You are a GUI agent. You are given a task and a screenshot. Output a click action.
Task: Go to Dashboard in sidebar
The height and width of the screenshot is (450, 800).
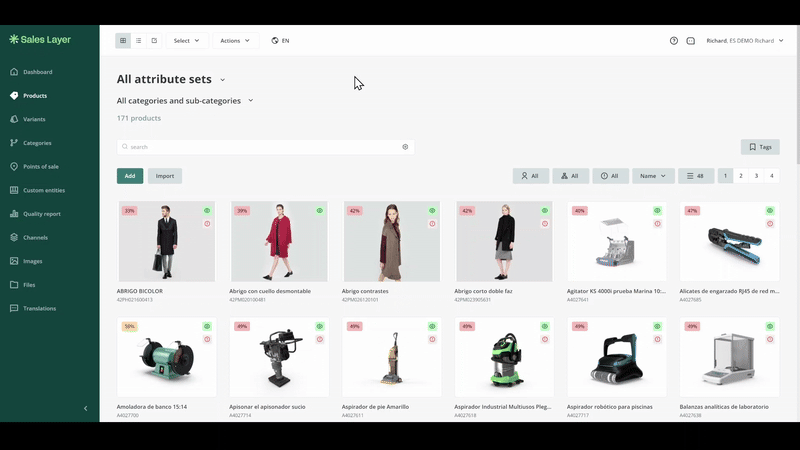point(38,72)
